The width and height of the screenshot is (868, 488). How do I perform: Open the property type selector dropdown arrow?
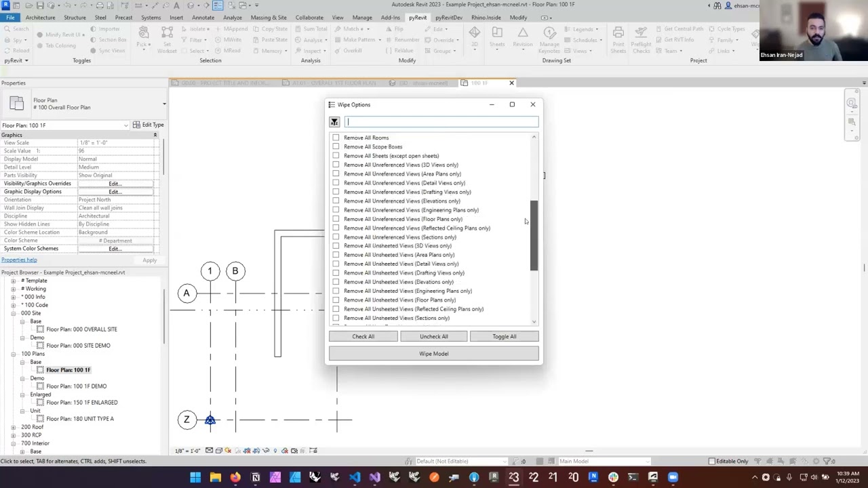click(163, 104)
